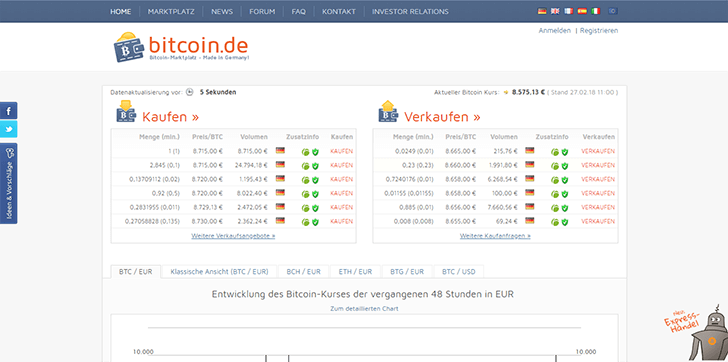728x362 pixels.
Task: Click the 8.729,13 € price cell
Action: click(208, 207)
